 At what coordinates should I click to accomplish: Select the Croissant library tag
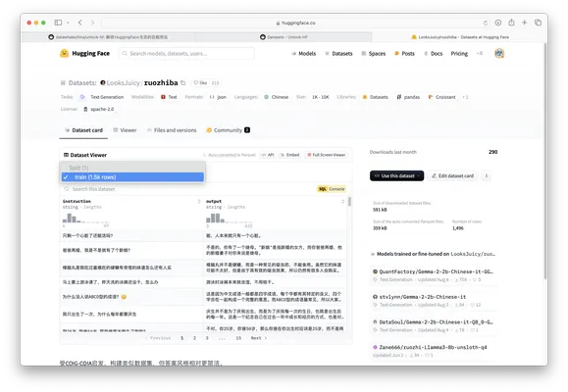point(441,97)
